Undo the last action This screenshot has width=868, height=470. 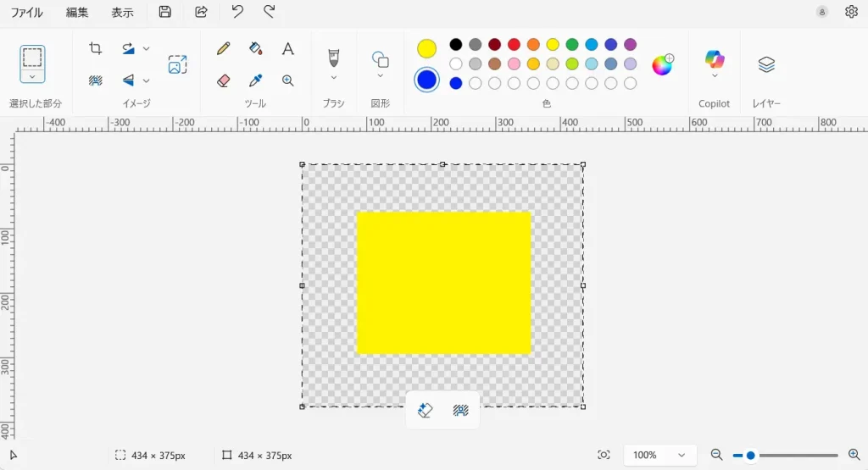pos(237,12)
